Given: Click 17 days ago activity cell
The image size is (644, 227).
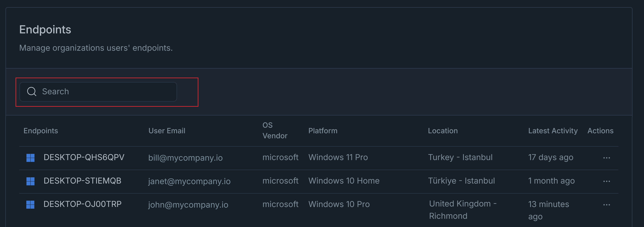Looking at the screenshot, I should (x=551, y=157).
